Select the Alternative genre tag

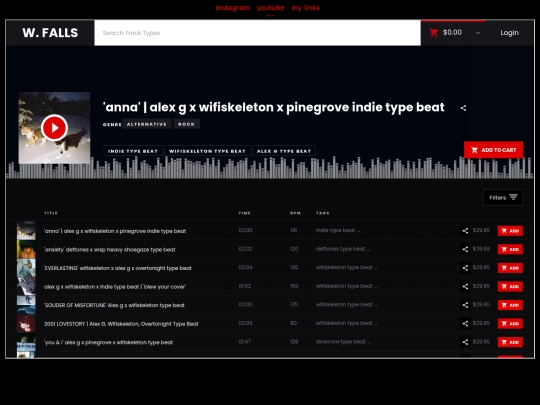(147, 124)
